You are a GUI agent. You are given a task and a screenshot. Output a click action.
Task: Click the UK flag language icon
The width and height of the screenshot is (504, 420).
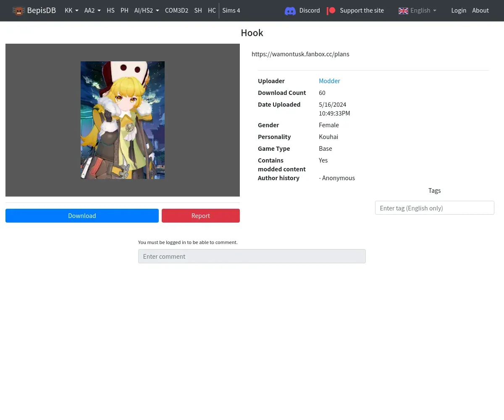(403, 10)
